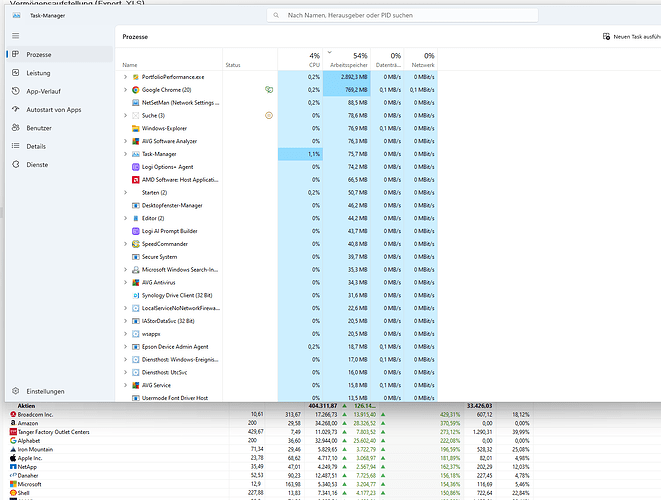Screen dimensions: 661x500
Task: Click the Synology Drive Client icon
Action: pyautogui.click(x=136, y=296)
